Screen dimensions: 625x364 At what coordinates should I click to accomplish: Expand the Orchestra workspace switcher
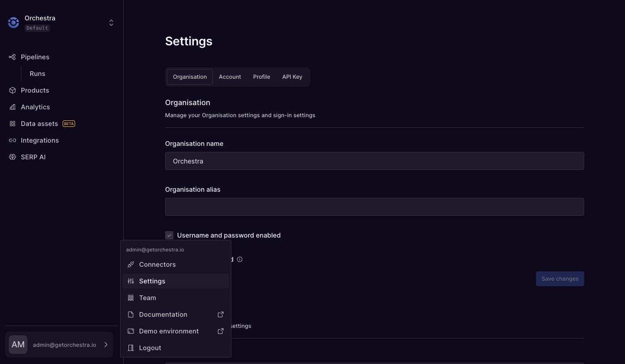click(111, 23)
